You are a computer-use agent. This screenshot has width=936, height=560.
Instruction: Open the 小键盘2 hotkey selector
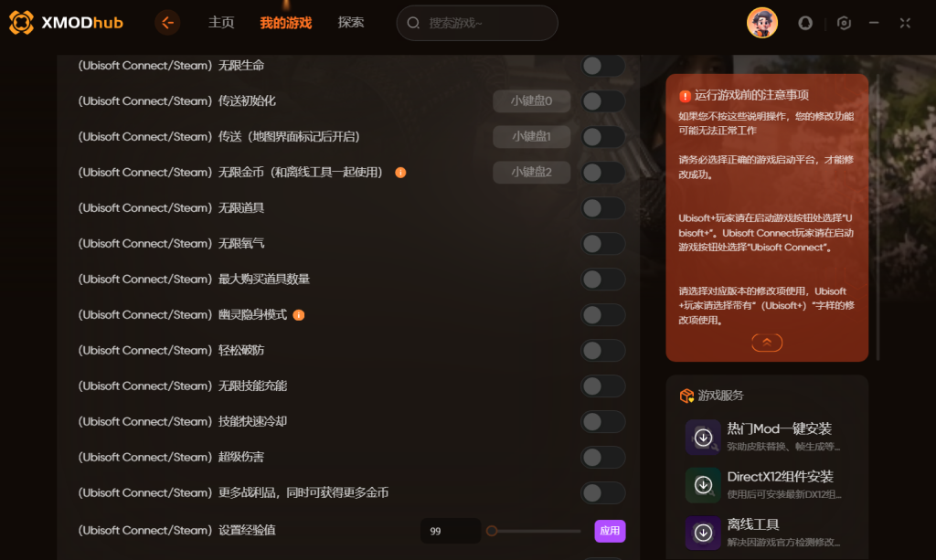coord(531,173)
